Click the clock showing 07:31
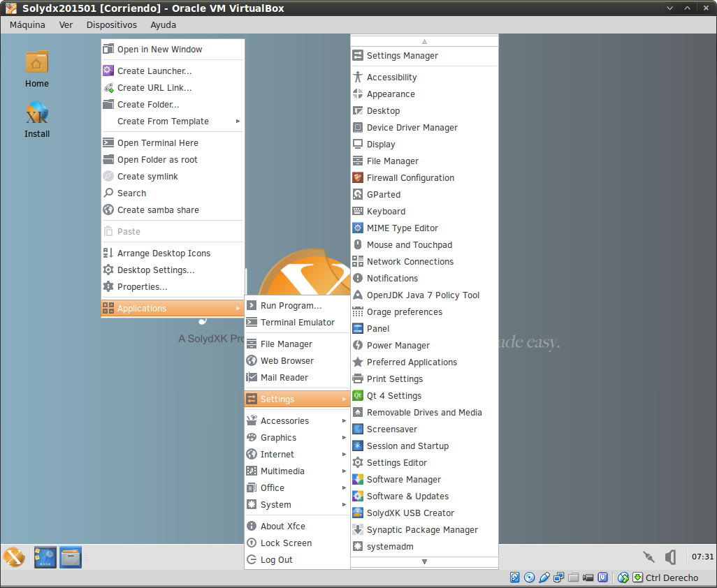 click(702, 557)
